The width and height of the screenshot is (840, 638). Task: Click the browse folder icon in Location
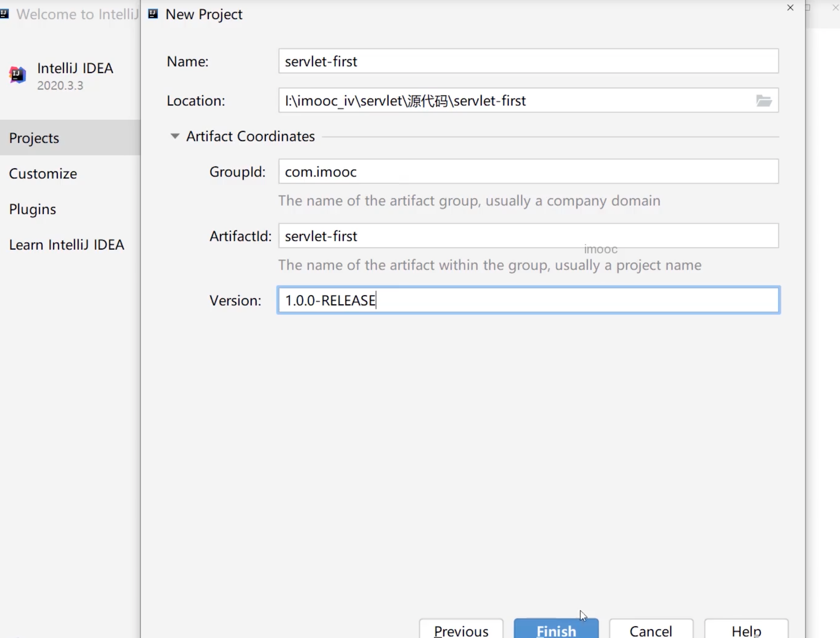click(x=763, y=100)
